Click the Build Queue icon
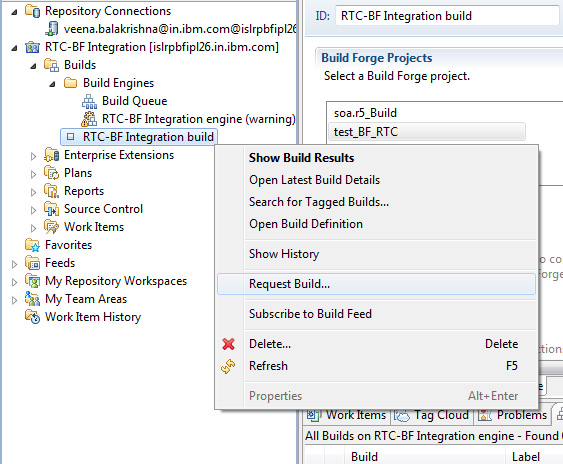 click(89, 101)
